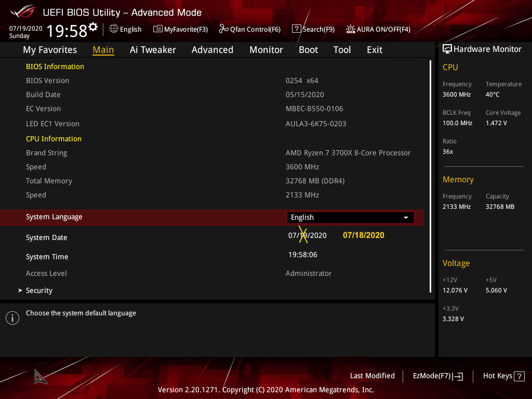The height and width of the screenshot is (399, 532).
Task: Click the AURA light icon
Action: pos(351,29)
